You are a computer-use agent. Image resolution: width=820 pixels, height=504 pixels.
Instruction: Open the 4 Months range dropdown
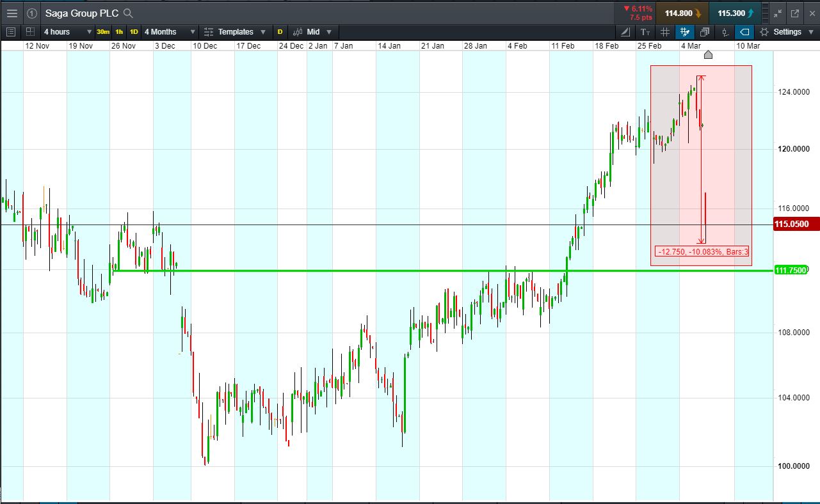168,32
